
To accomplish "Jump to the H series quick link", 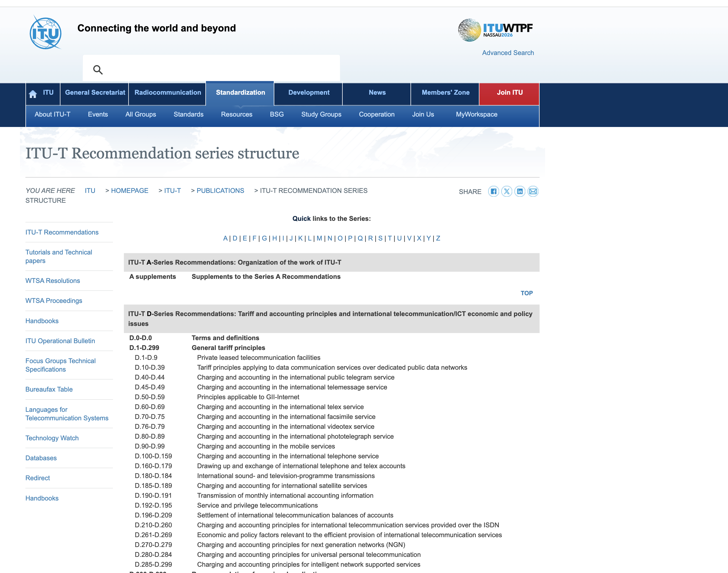I will [x=275, y=238].
